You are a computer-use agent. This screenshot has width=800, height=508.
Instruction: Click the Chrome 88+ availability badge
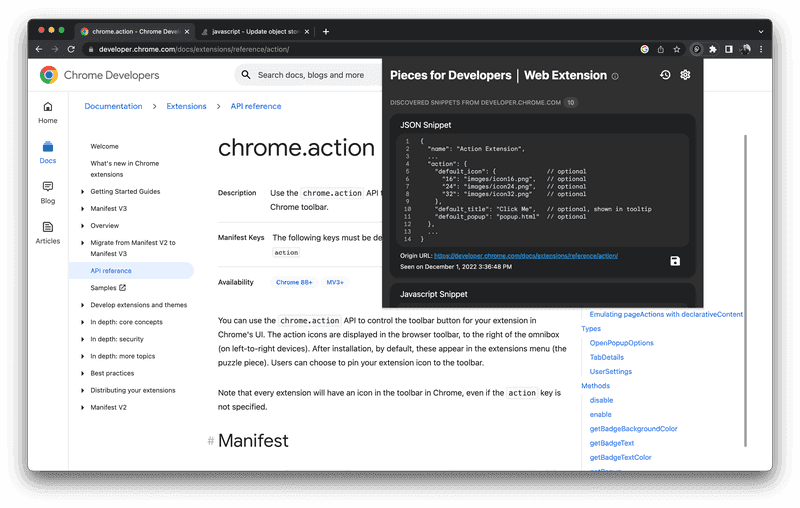point(294,282)
